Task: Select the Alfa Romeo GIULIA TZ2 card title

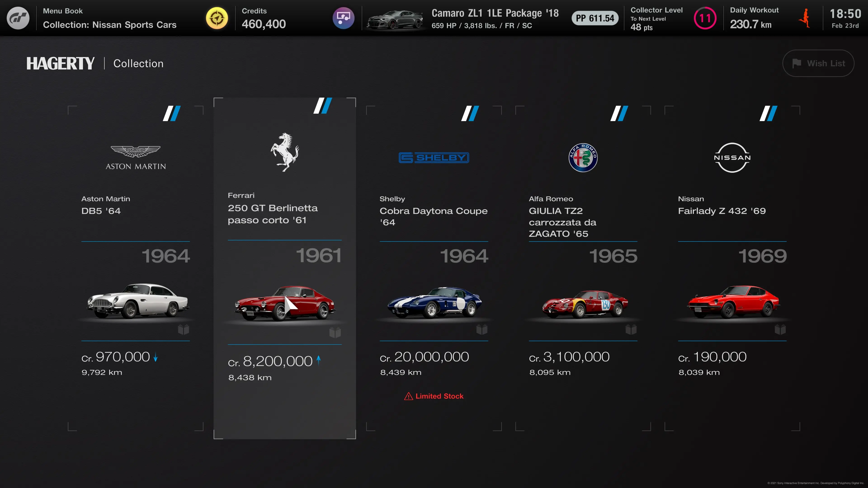Action: [562, 222]
